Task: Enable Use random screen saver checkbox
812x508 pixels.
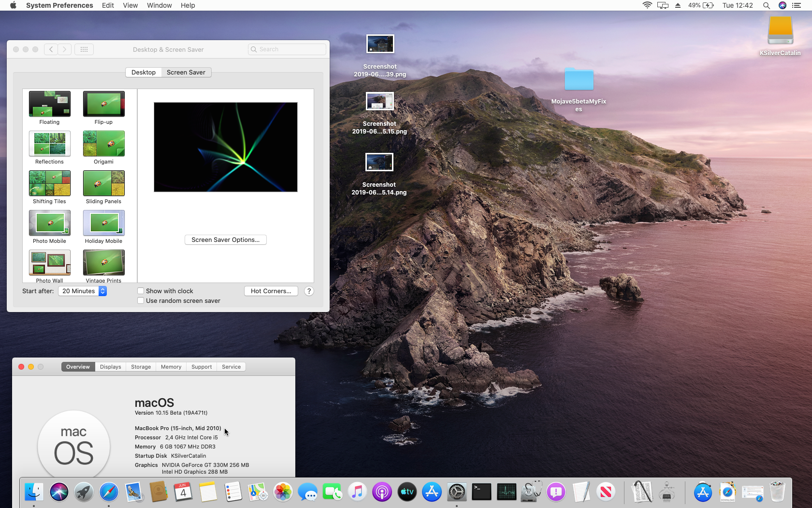Action: point(141,300)
